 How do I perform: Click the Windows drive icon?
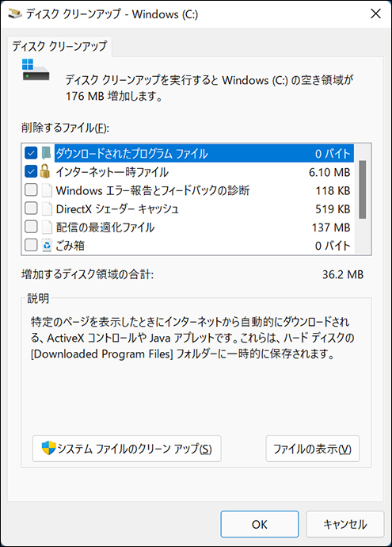(36, 70)
